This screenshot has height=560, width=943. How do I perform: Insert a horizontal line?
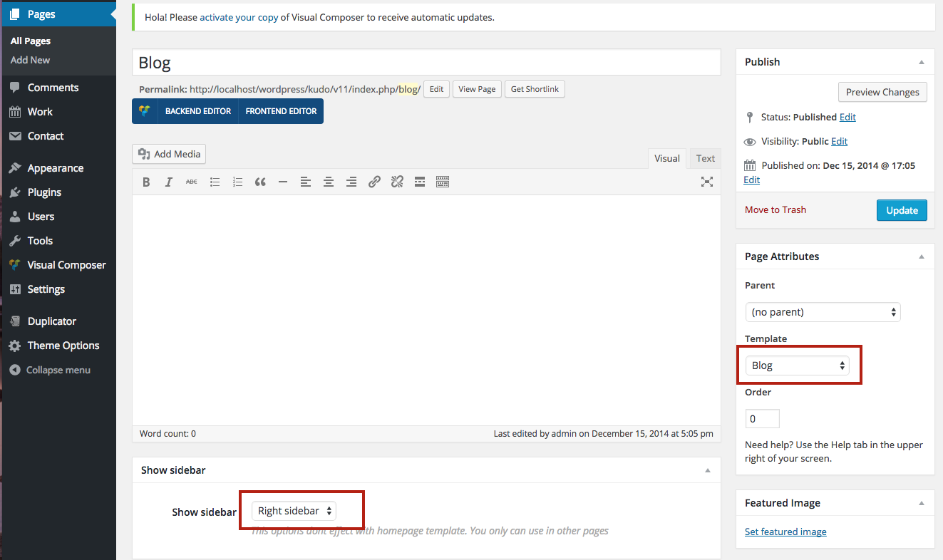coord(283,182)
